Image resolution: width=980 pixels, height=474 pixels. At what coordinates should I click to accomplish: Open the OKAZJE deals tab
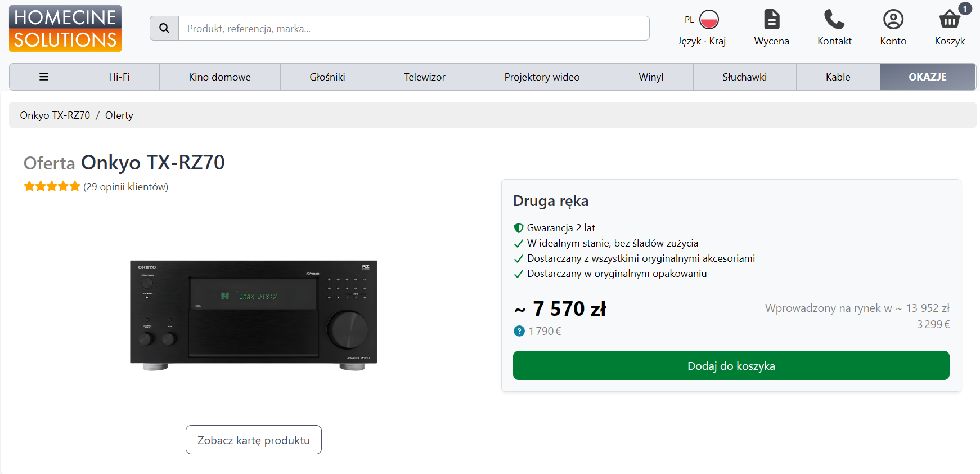pos(927,77)
